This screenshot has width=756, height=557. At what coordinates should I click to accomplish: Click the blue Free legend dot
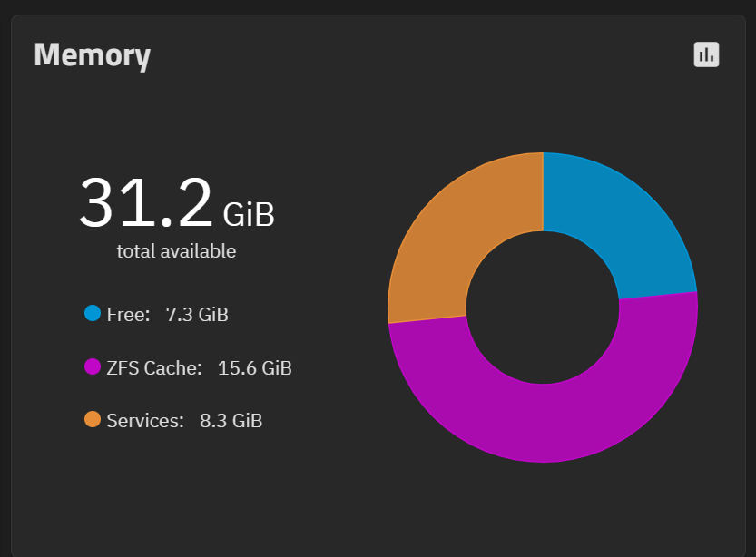point(93,313)
